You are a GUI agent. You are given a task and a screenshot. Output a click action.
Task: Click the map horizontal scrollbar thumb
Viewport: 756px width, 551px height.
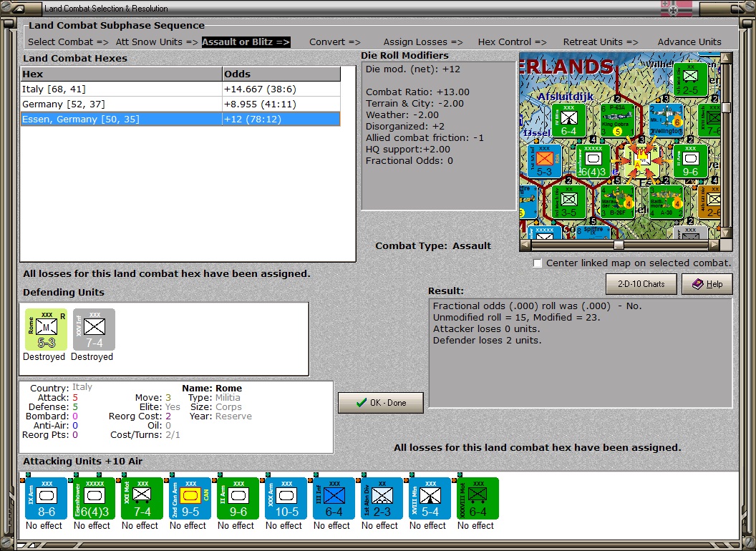(619, 245)
